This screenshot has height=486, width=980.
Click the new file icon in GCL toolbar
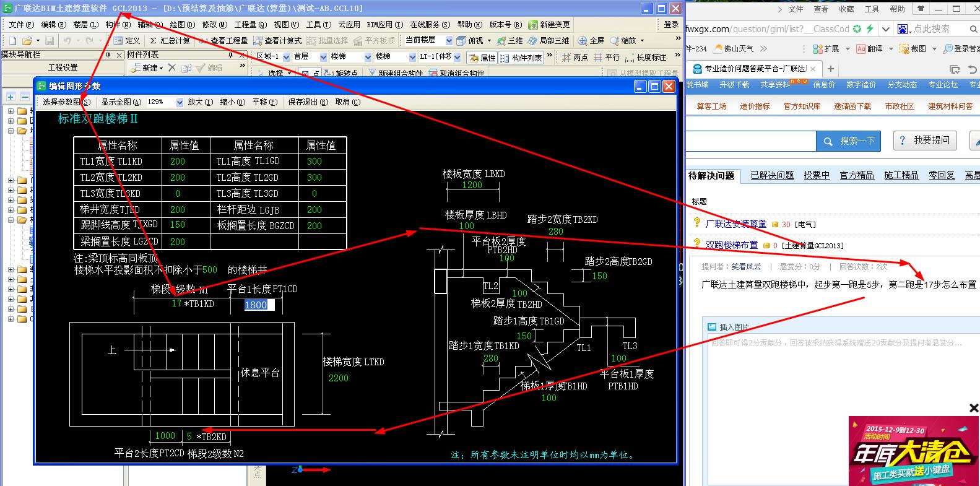(x=13, y=40)
